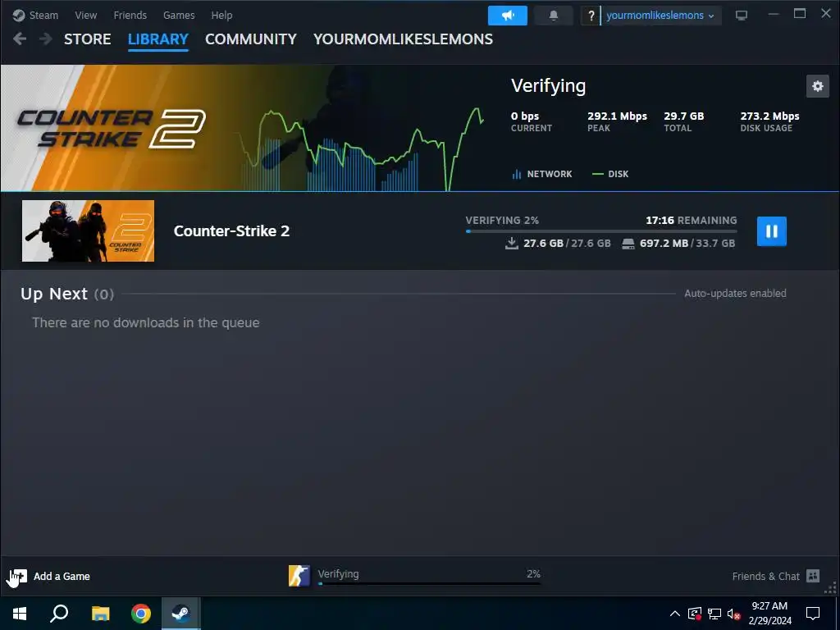Open the Help menu
Viewport: 840px width, 630px height.
(221, 15)
